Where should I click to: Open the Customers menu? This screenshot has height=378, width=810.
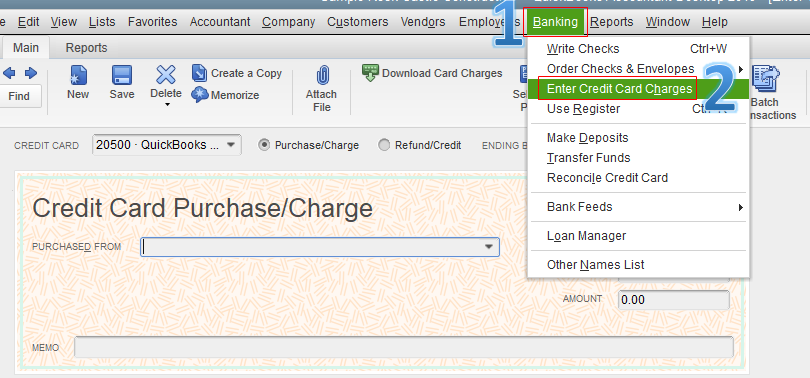click(x=357, y=22)
